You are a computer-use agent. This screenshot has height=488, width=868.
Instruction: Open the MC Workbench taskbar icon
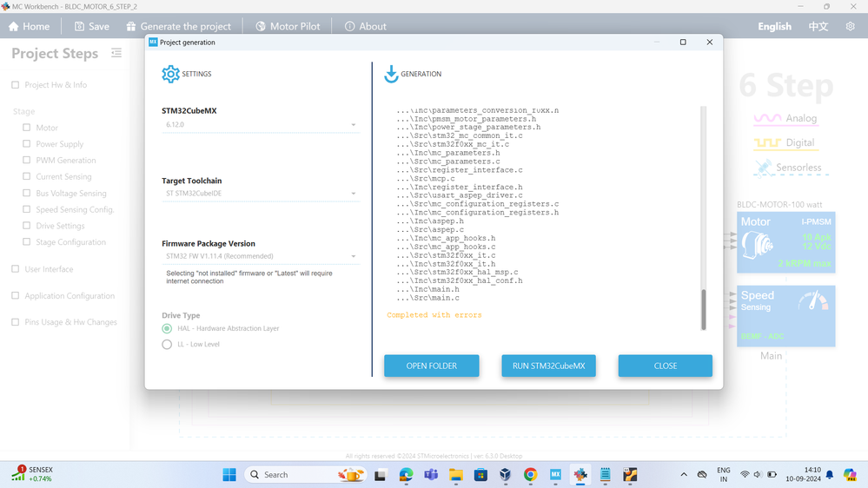(x=580, y=475)
